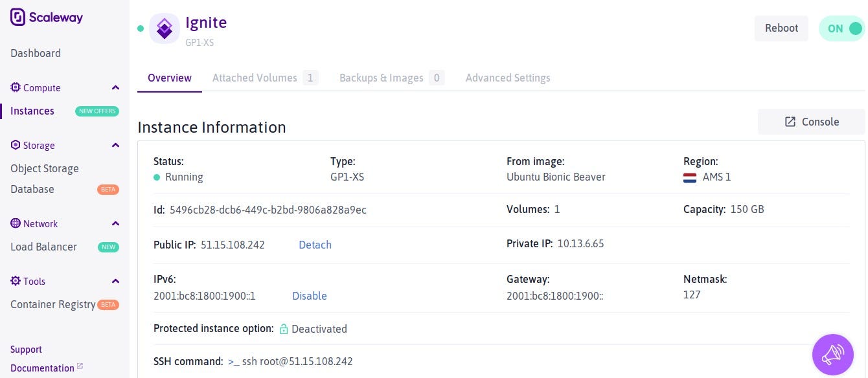Image resolution: width=868 pixels, height=378 pixels.
Task: Open Container Registry in the sidebar
Action: pos(53,304)
